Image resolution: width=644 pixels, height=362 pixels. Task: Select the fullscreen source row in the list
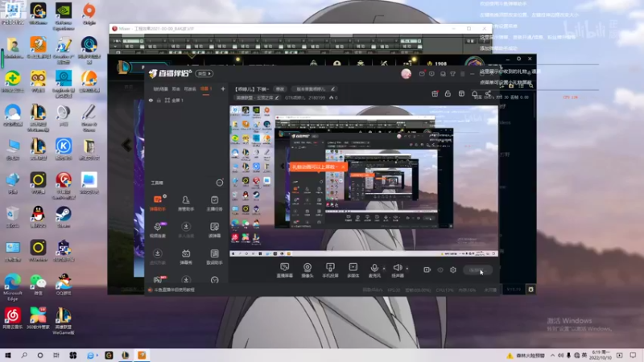pos(187,100)
